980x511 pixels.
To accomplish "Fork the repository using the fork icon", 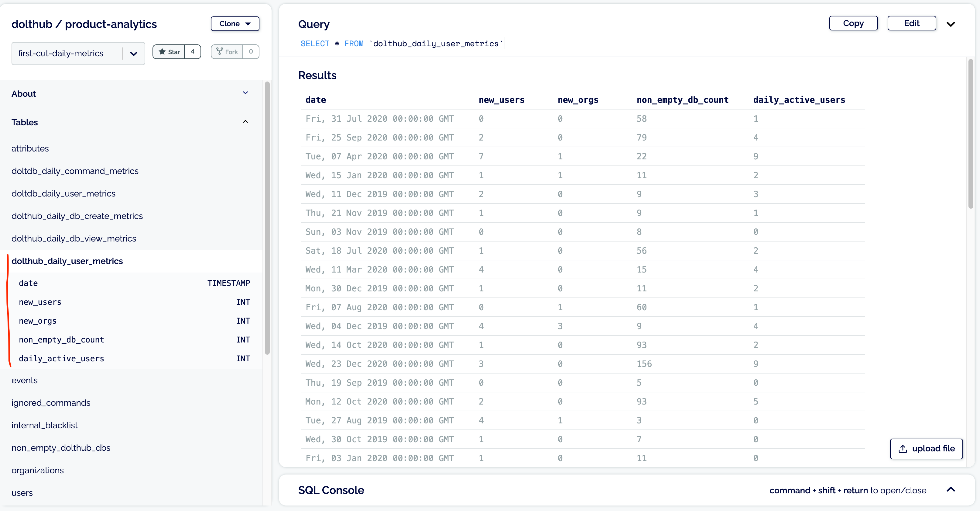I will coord(227,51).
